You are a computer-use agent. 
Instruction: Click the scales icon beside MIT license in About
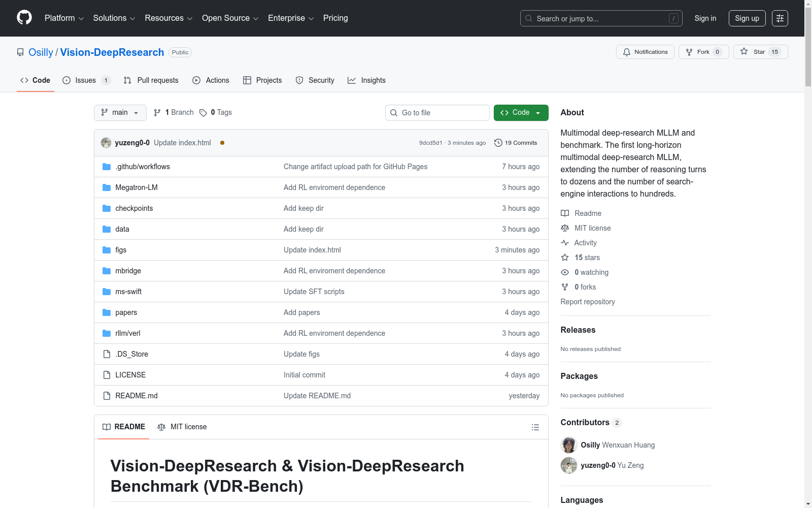pyautogui.click(x=565, y=228)
